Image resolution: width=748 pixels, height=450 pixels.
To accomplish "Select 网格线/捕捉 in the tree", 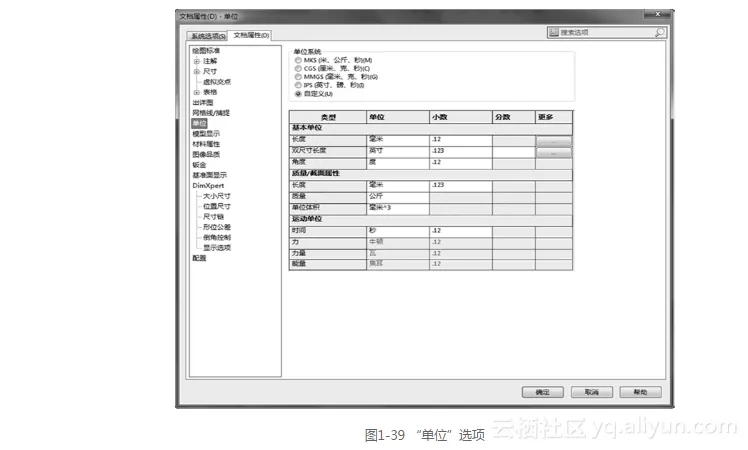I will (211, 113).
